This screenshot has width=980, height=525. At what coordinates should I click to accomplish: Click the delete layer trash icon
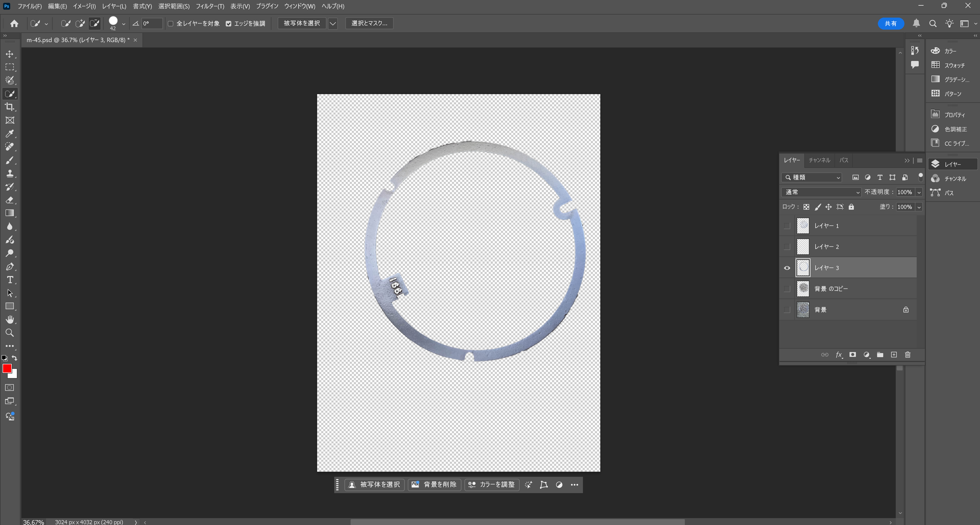[x=908, y=355]
